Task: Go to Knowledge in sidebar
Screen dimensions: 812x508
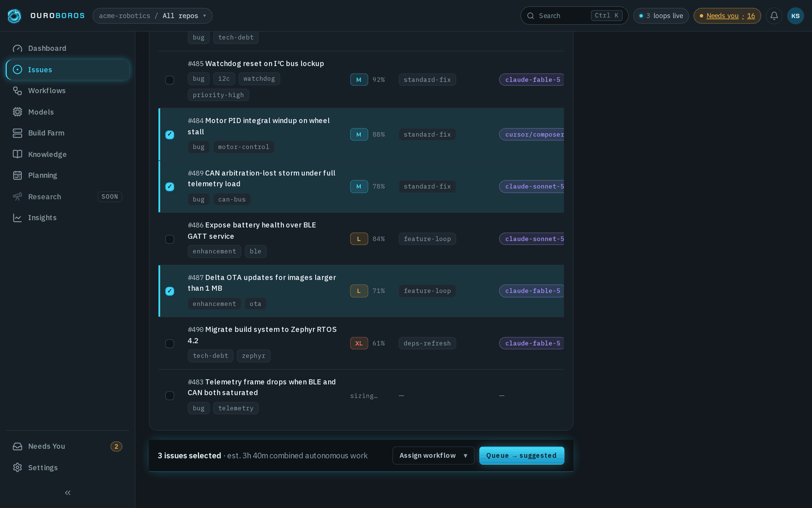Action: [68, 154]
